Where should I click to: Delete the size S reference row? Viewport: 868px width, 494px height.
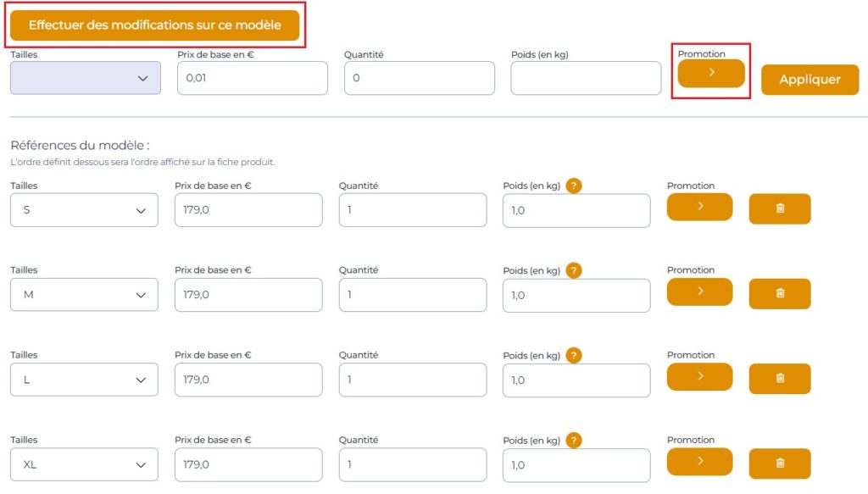tap(780, 208)
